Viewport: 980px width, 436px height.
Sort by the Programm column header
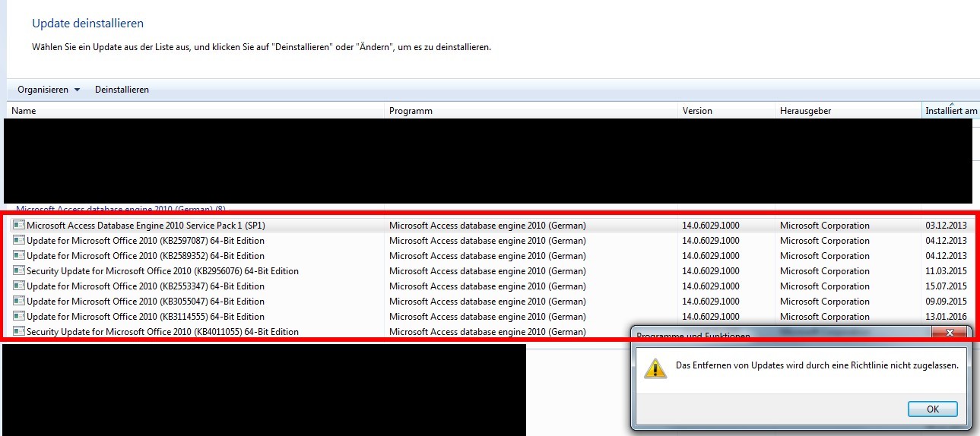click(x=531, y=111)
